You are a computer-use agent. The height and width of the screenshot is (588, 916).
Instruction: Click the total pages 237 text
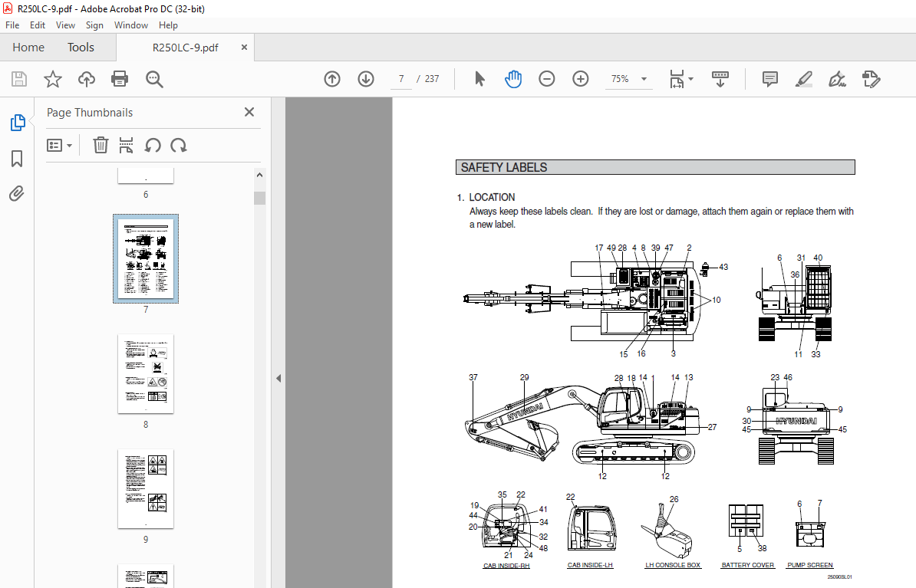pyautogui.click(x=432, y=79)
